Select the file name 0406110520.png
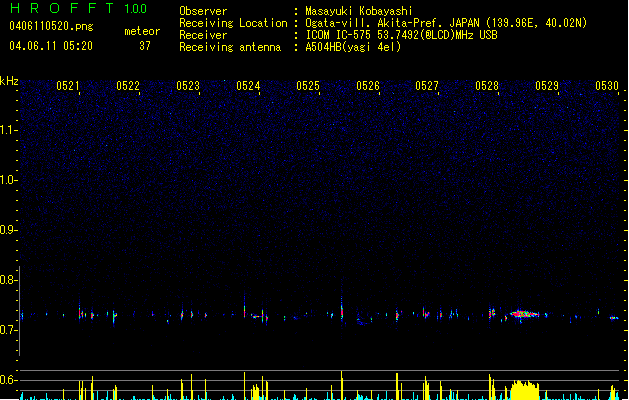The image size is (629, 400). (x=51, y=26)
